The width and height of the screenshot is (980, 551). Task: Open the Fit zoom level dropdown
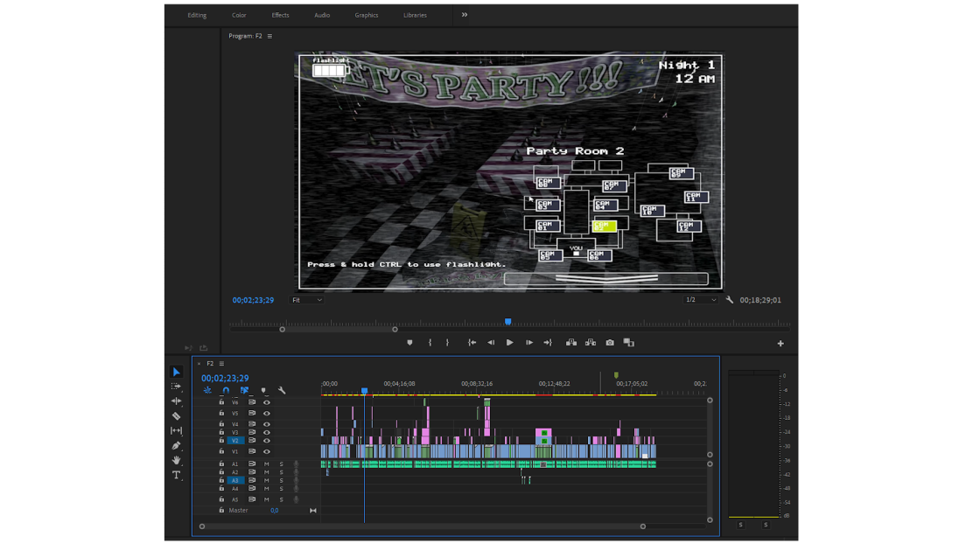tap(307, 300)
